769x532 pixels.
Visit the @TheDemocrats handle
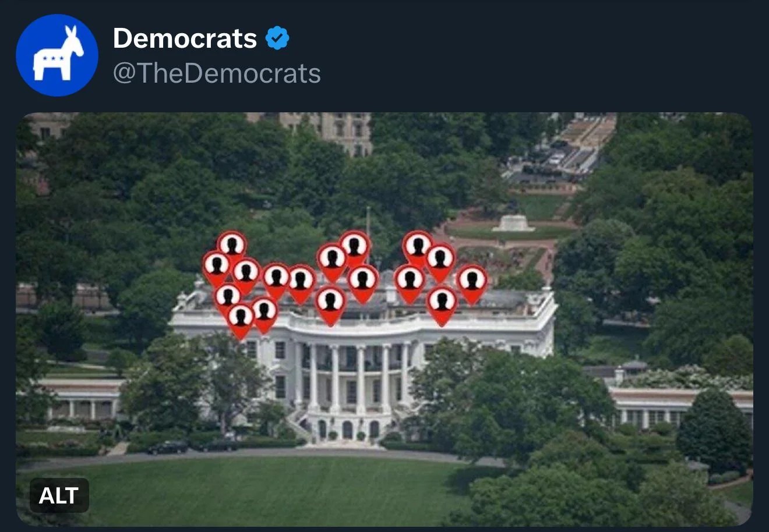click(x=217, y=73)
